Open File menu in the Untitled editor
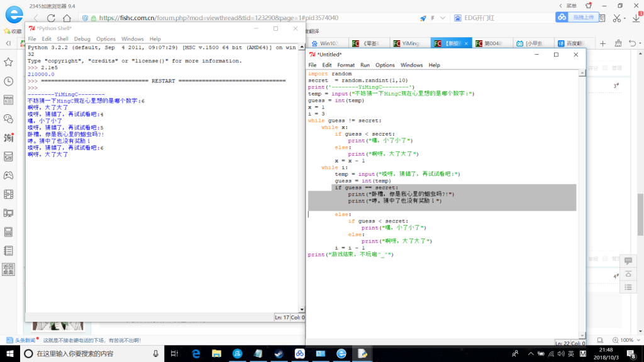This screenshot has width=644, height=362. 312,65
